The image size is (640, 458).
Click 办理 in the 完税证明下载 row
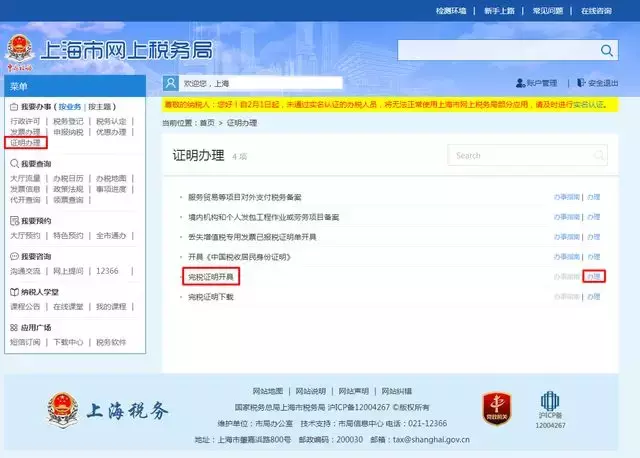[593, 297]
